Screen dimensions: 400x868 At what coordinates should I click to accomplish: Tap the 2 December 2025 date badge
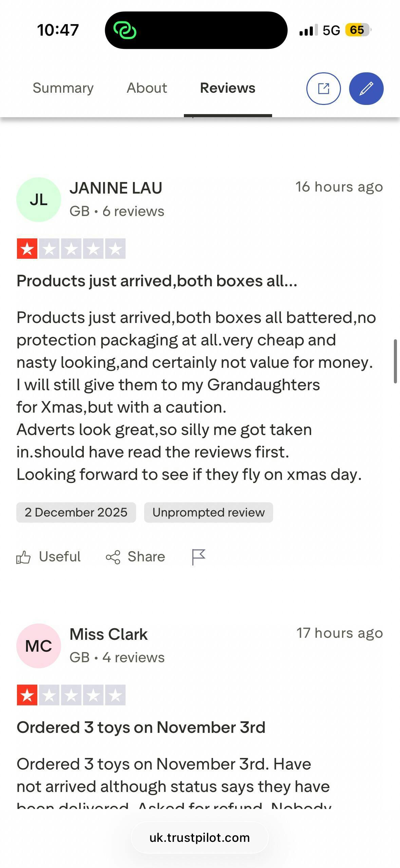coord(76,512)
